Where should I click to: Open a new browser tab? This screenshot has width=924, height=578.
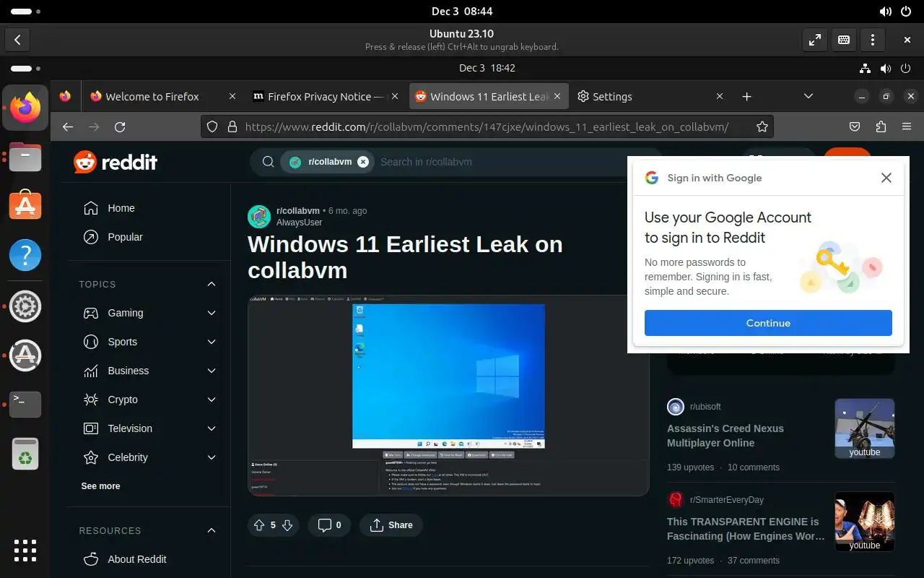(746, 96)
